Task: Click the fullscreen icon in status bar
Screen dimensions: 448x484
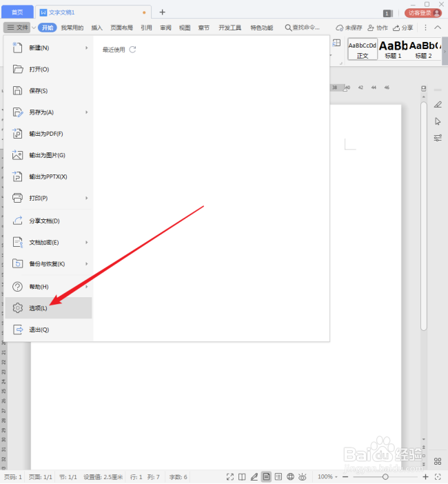Action: (230, 477)
